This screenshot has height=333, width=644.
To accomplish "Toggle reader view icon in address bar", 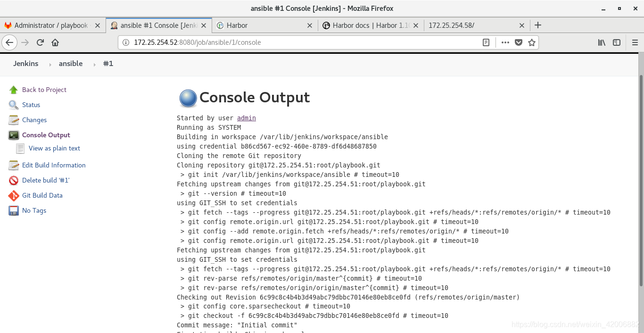I will pos(486,42).
